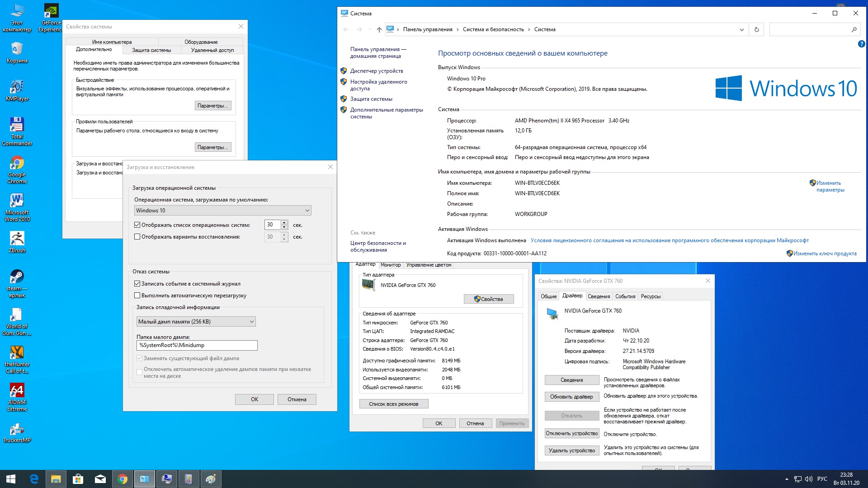
Task: Open Диспетчер устройств link
Action: (x=377, y=71)
